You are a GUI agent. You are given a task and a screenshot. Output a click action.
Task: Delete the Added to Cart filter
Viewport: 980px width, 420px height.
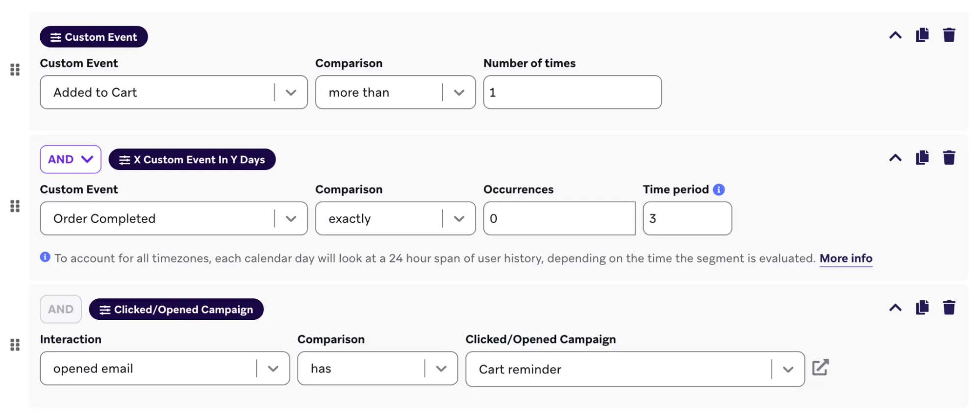coord(949,35)
